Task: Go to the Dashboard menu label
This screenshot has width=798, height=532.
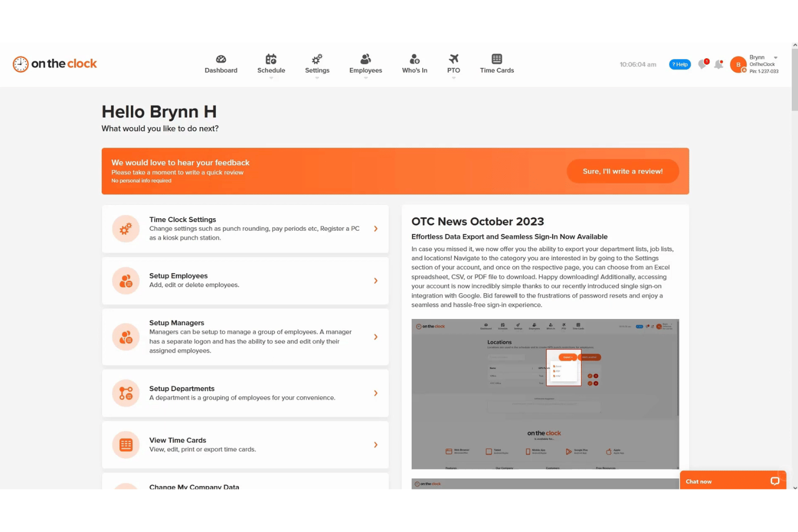Action: (x=221, y=71)
